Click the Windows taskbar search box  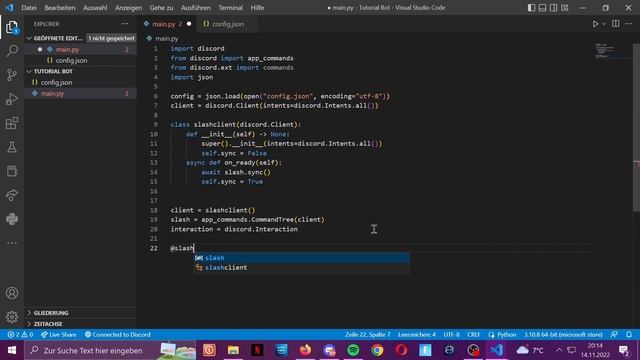[x=110, y=350]
